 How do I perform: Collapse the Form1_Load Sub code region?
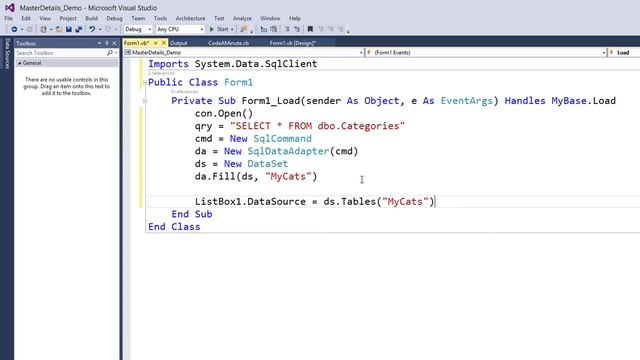[145, 101]
